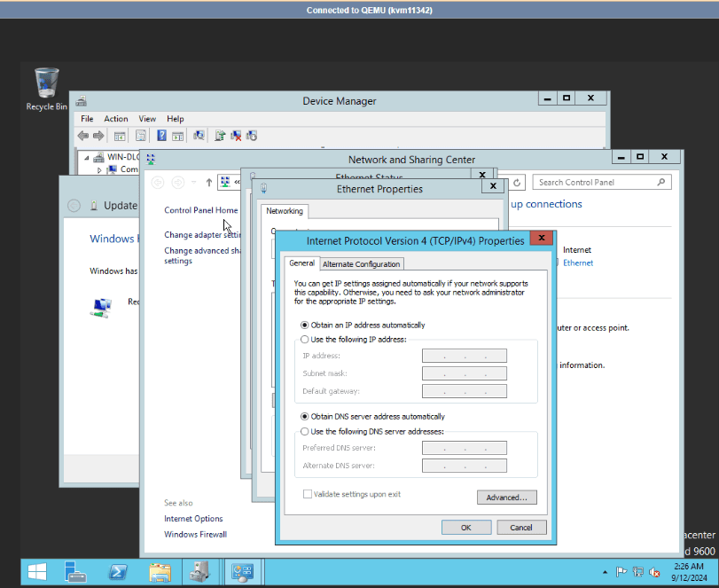Click the Default gateway input field
The height and width of the screenshot is (588, 719).
point(464,391)
